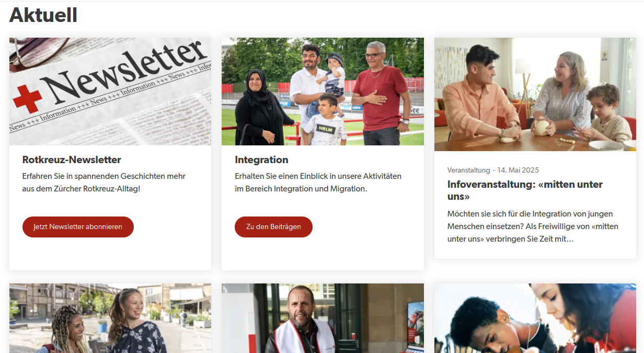Open the close-up photo of two young people
The image size is (644, 353).
coord(535,318)
